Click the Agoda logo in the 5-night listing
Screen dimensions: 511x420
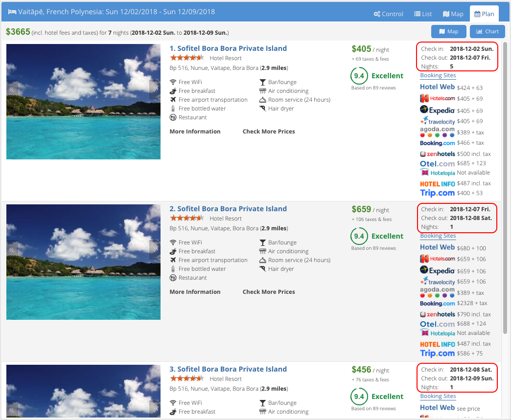(438, 132)
